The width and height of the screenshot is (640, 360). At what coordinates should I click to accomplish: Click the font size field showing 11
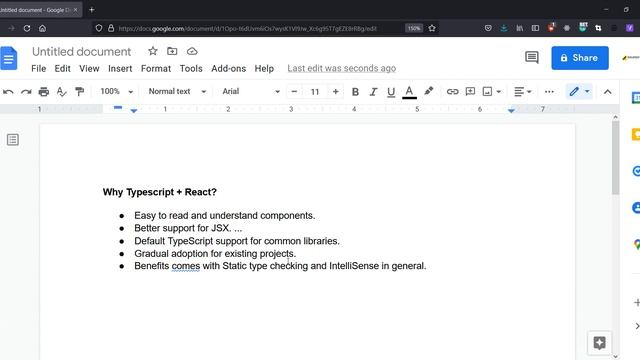pos(315,92)
